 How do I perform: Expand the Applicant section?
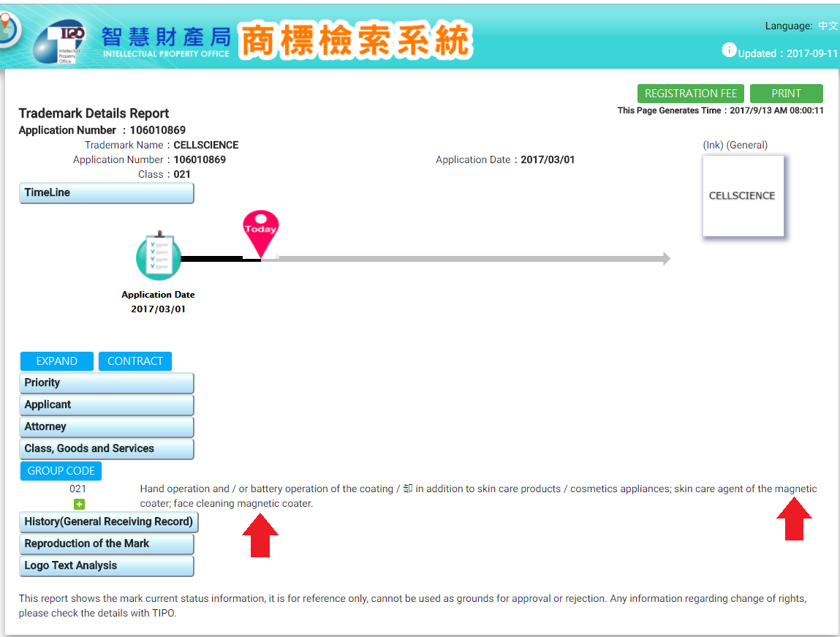pyautogui.click(x=107, y=405)
